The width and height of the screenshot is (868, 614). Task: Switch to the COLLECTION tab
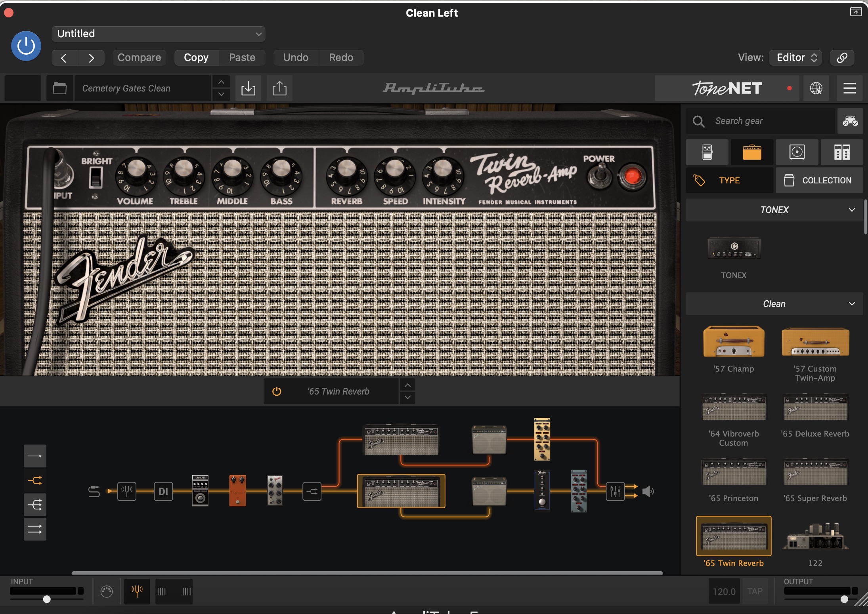pyautogui.click(x=819, y=180)
